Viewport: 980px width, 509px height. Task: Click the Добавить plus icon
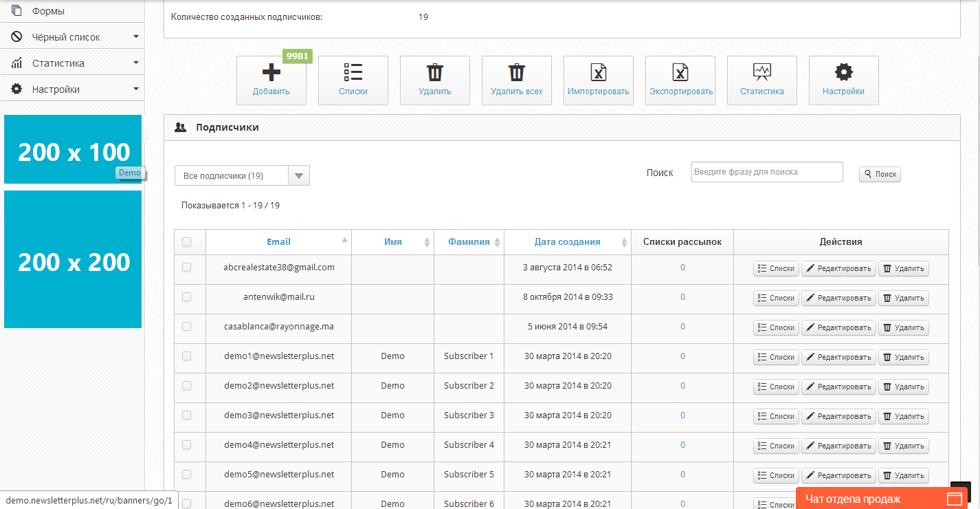pyautogui.click(x=271, y=73)
